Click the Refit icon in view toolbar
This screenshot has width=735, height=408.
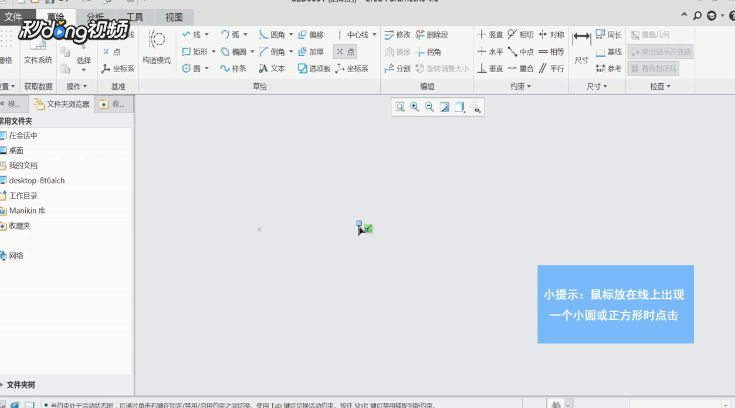[399, 107]
